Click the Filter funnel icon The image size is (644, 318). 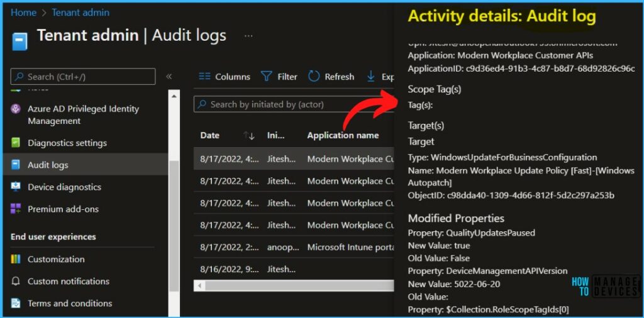coord(267,77)
